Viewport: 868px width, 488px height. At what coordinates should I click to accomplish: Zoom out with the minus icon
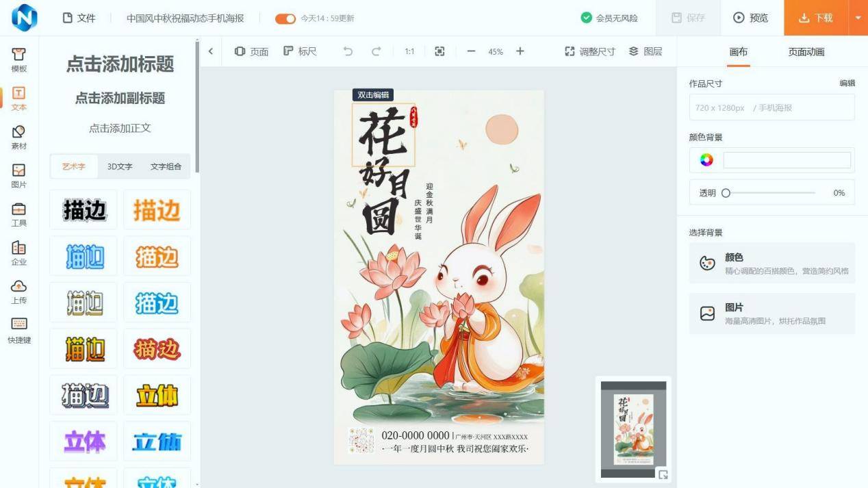[x=471, y=51]
